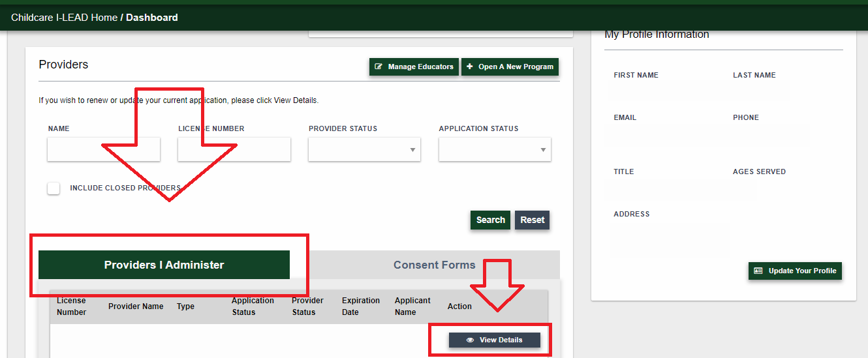
Task: Click the eye icon on View Details
Action: pyautogui.click(x=470, y=340)
